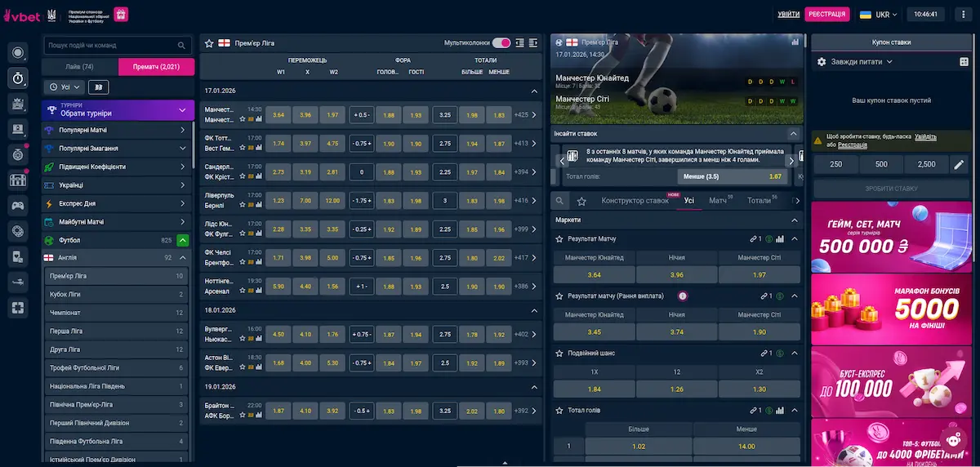Open the three-dot menu in the header
Image resolution: width=980 pixels, height=467 pixels.
(964, 15)
